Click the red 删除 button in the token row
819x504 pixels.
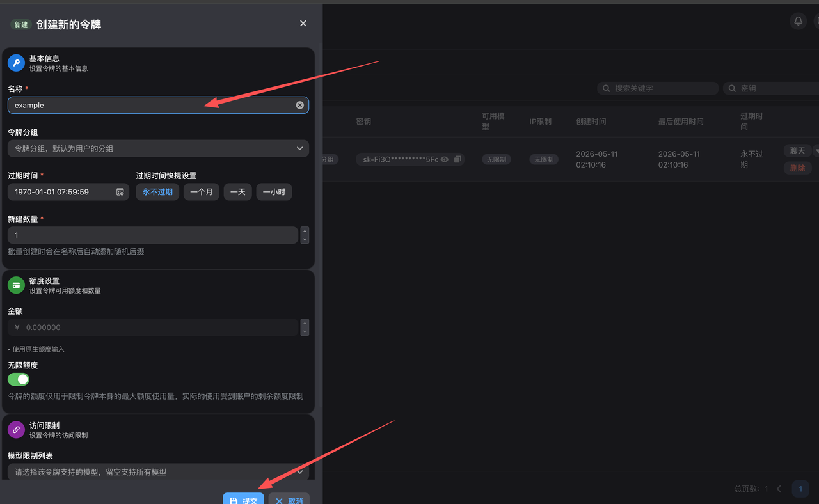coord(797,168)
